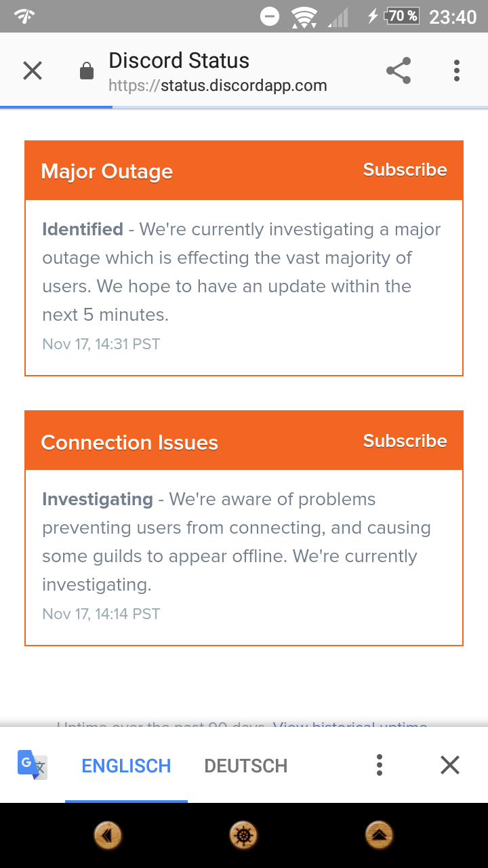Tap the wooden back navigation button

coord(108,835)
